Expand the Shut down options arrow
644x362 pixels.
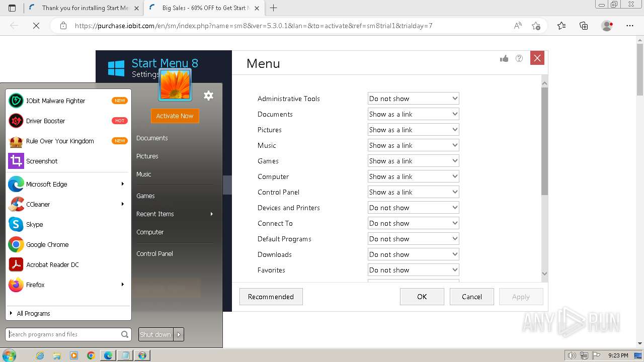pyautogui.click(x=179, y=334)
